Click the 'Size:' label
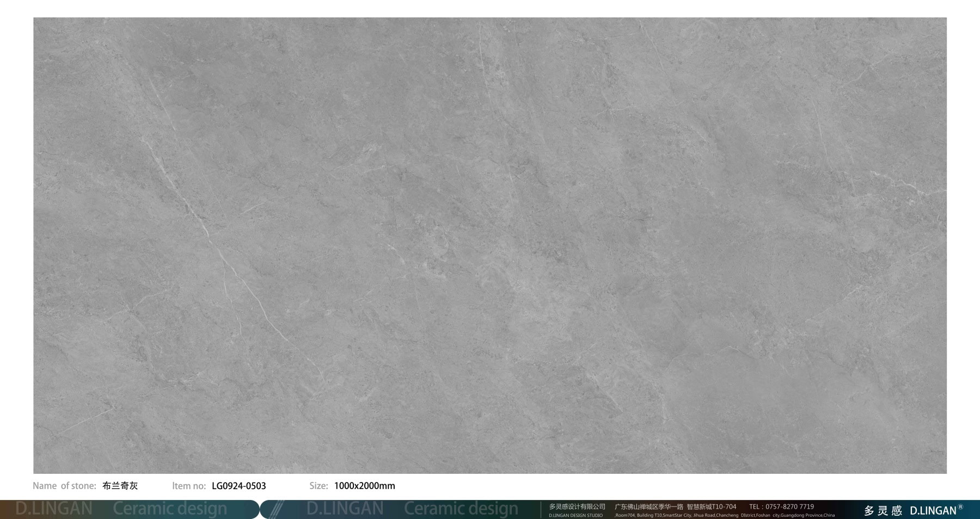Screen dimensions: 980x519 click(x=318, y=486)
